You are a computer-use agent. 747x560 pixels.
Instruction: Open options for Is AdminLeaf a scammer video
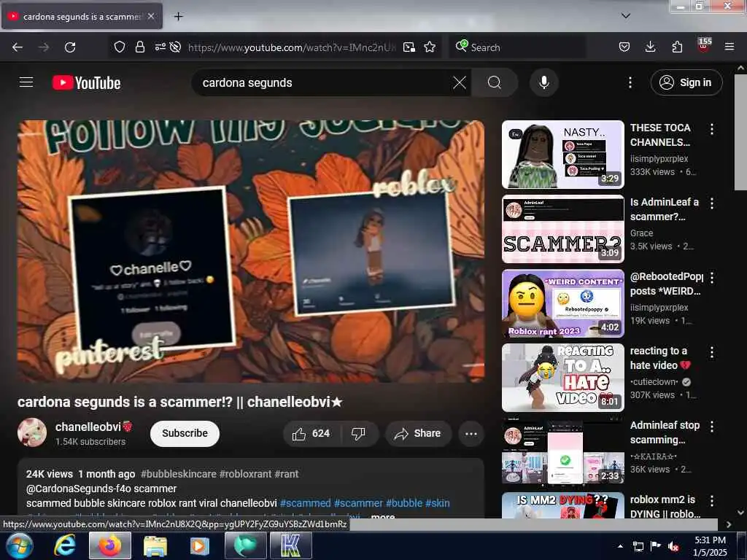(x=712, y=203)
